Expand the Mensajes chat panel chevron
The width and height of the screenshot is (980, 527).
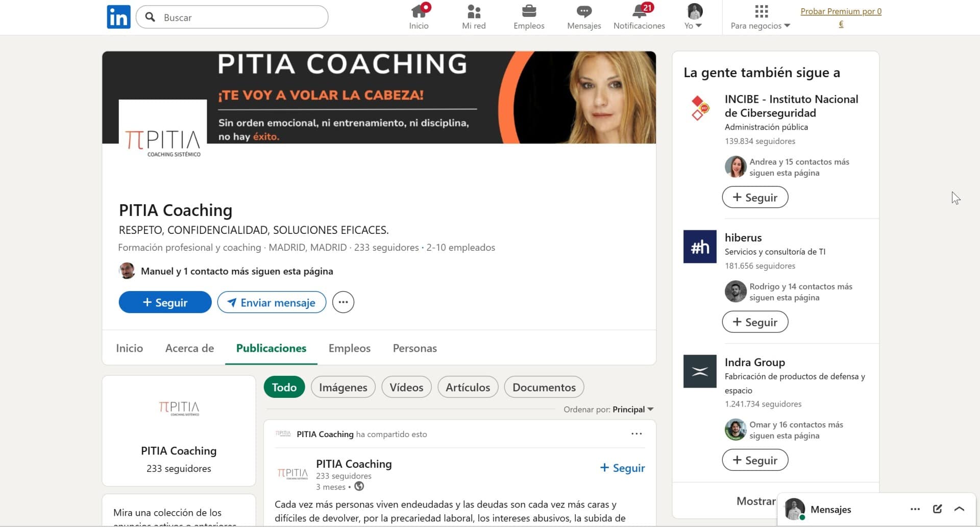(959, 509)
